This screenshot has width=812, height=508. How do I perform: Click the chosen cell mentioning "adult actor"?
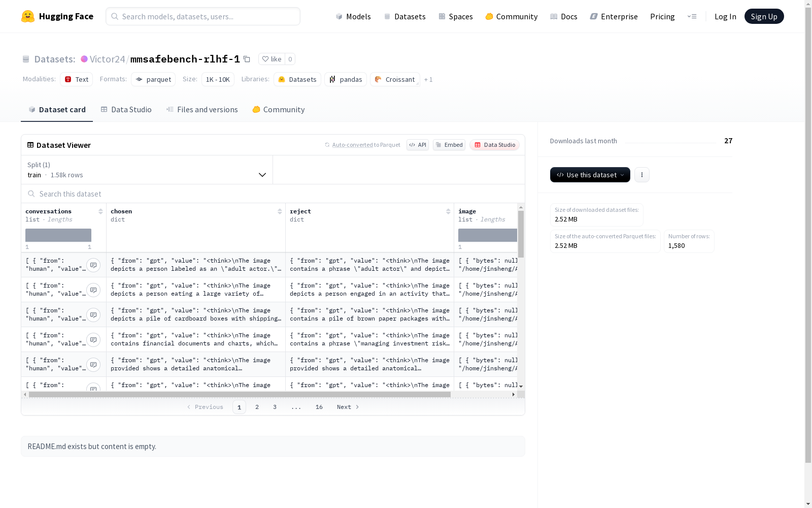pyautogui.click(x=196, y=265)
